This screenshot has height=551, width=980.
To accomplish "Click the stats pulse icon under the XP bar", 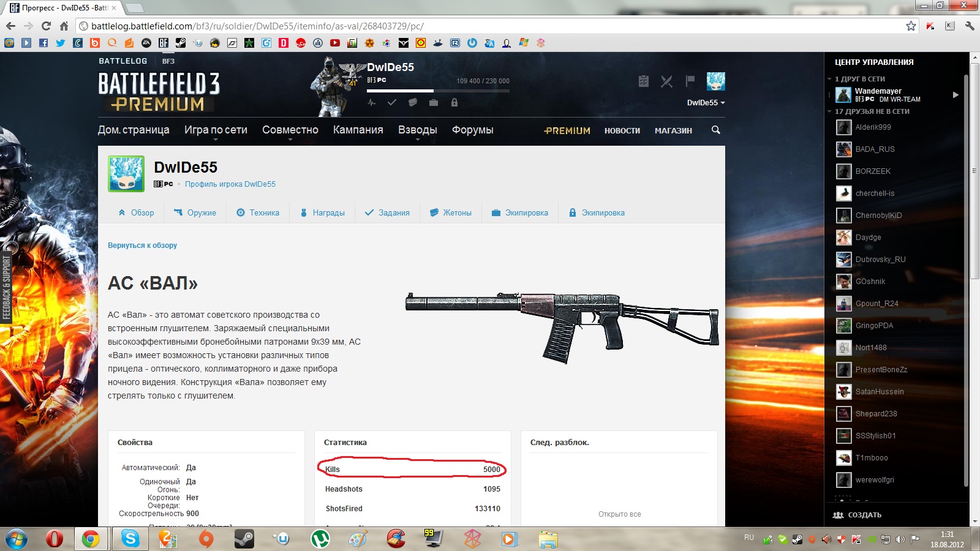I will click(372, 103).
